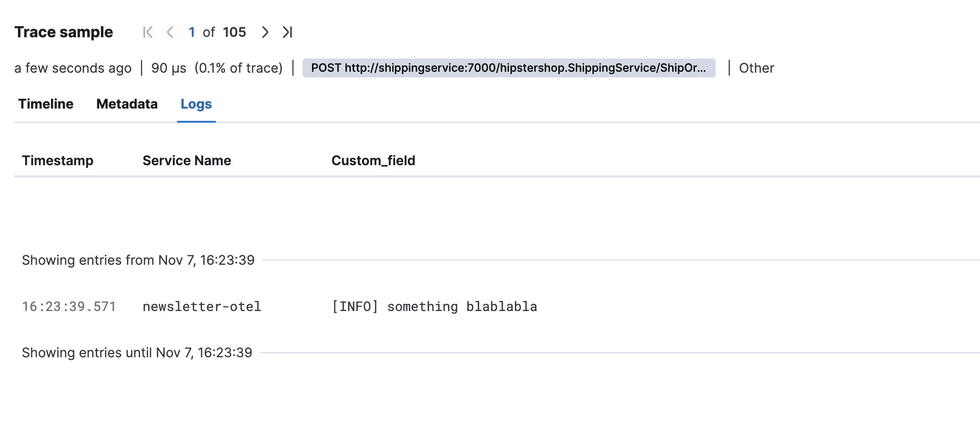Click the 16:23:39.571 log entry timestamp
The height and width of the screenshot is (438, 980).
click(x=69, y=306)
